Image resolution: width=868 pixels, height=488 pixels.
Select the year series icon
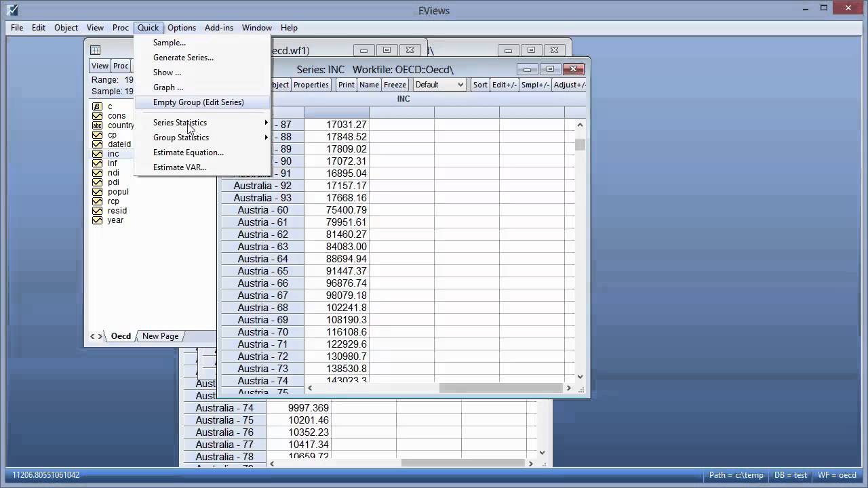tap(97, 220)
